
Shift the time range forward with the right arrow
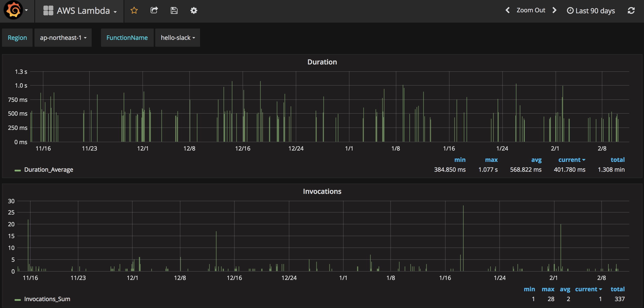coord(555,10)
